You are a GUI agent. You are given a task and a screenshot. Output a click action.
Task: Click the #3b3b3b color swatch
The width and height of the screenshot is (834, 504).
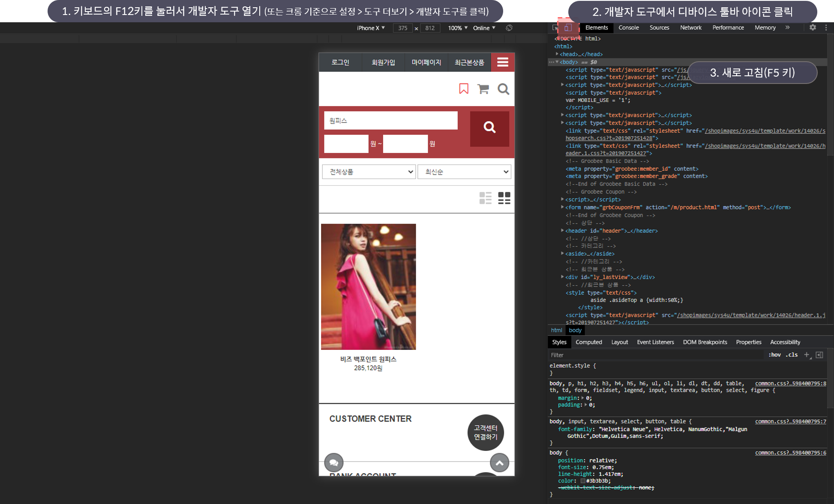tap(583, 481)
